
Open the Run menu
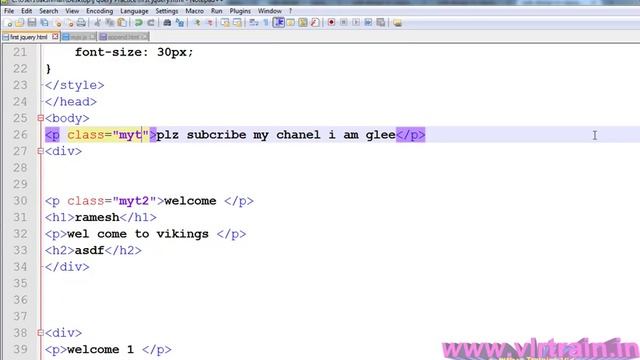pos(216,11)
